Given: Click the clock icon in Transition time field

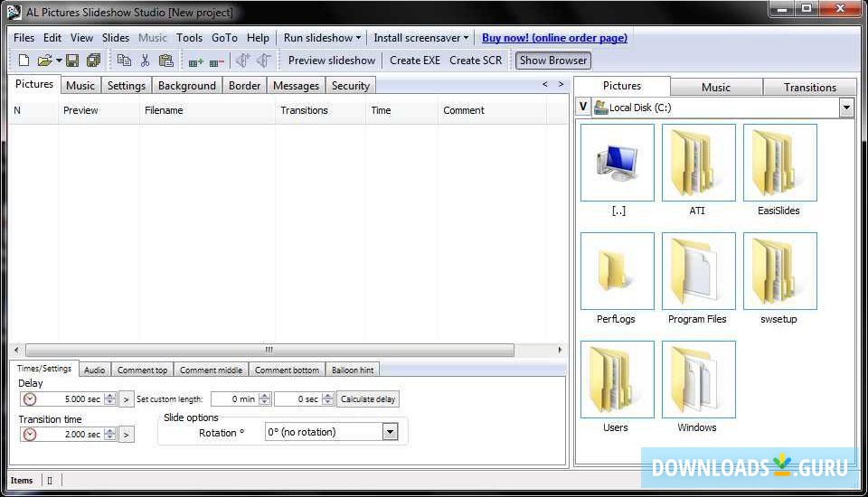Looking at the screenshot, I should (x=30, y=435).
